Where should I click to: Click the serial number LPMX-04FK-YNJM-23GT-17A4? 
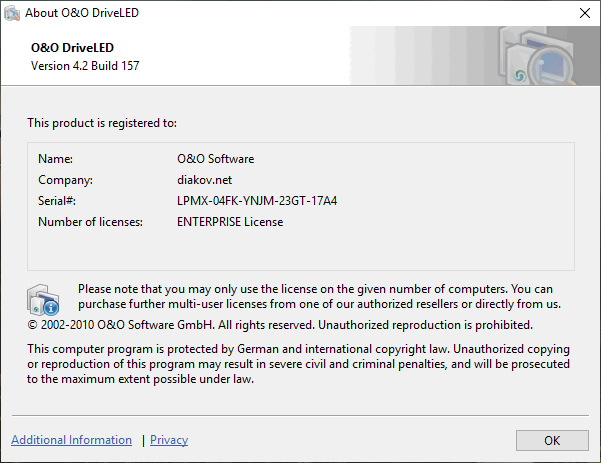(257, 201)
